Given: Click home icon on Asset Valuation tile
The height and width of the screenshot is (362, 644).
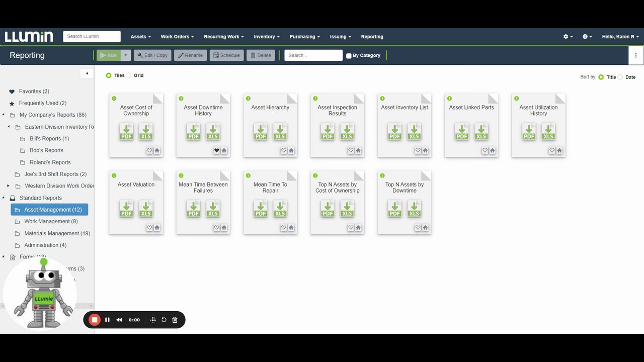Looking at the screenshot, I should click(x=157, y=227).
